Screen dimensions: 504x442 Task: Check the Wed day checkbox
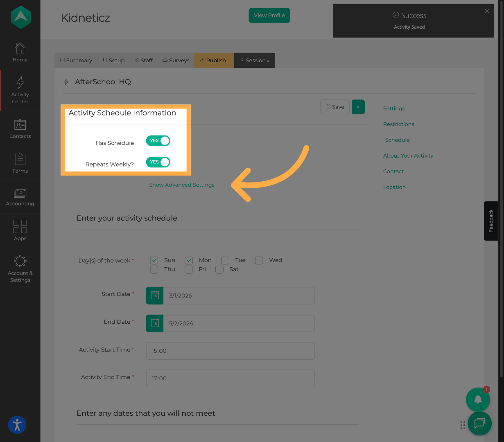pyautogui.click(x=259, y=260)
